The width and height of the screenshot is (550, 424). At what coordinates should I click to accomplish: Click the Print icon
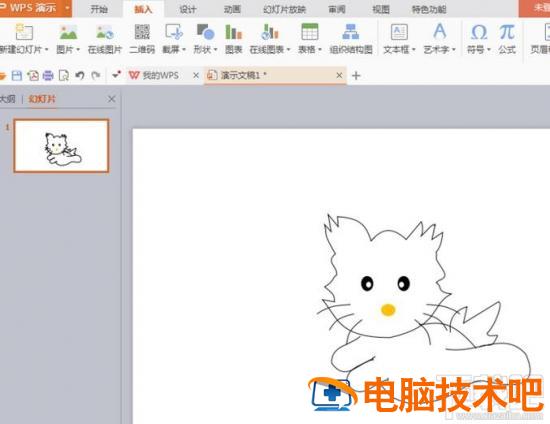click(48, 75)
